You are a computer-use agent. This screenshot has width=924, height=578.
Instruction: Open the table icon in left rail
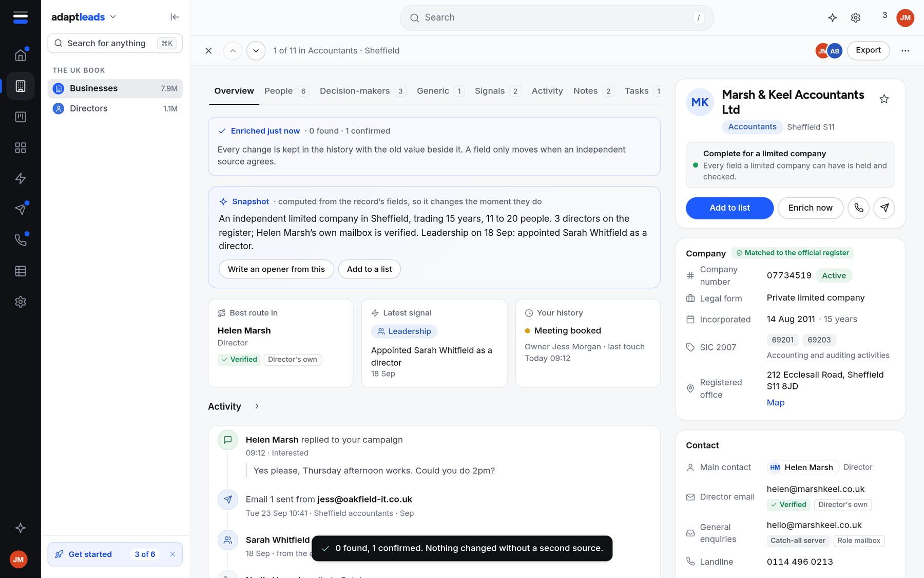point(21,271)
